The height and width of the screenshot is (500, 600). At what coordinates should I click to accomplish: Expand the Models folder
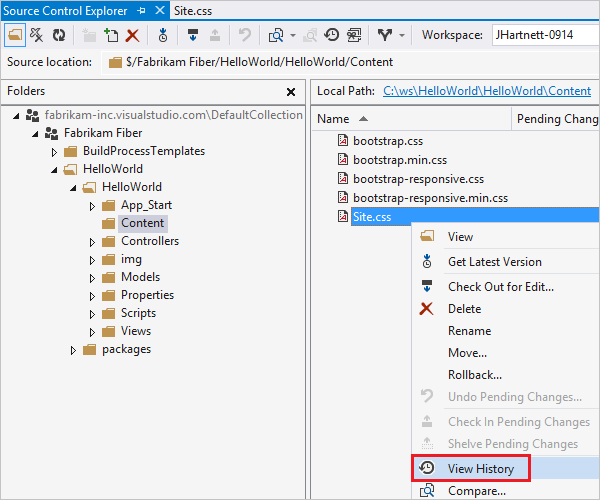[92, 278]
